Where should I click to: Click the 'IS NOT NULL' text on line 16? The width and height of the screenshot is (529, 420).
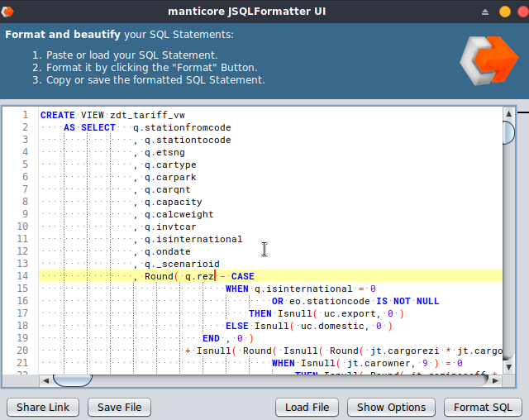pos(407,301)
